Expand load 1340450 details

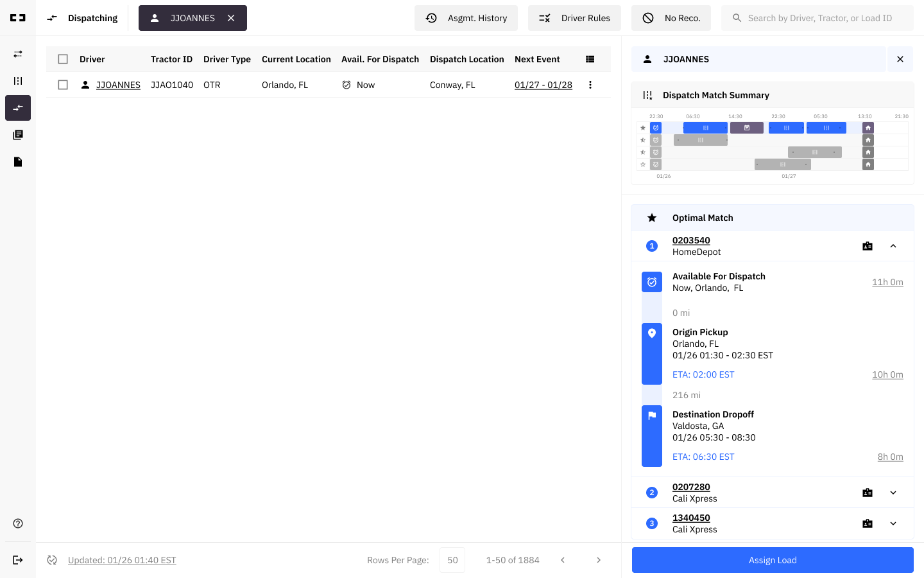893,523
